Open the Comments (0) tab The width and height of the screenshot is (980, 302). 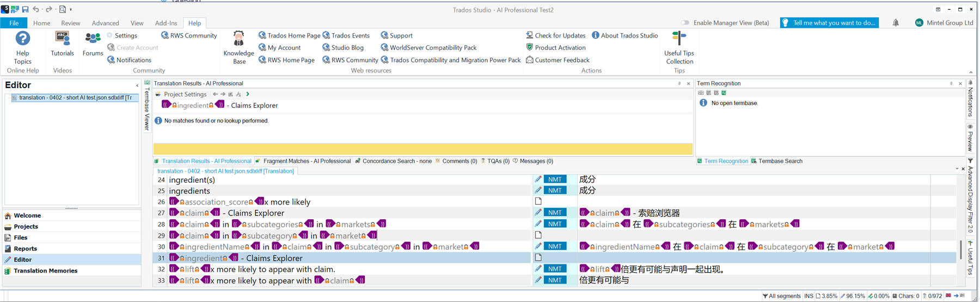click(456, 161)
